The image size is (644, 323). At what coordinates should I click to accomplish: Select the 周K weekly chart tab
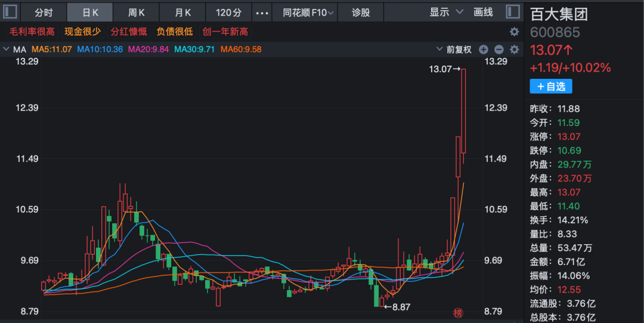(x=137, y=13)
